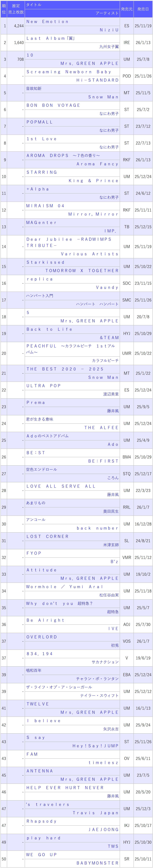The width and height of the screenshot is (153, 868).
Task: Click the 発売日 column header
Action: coord(143,9)
